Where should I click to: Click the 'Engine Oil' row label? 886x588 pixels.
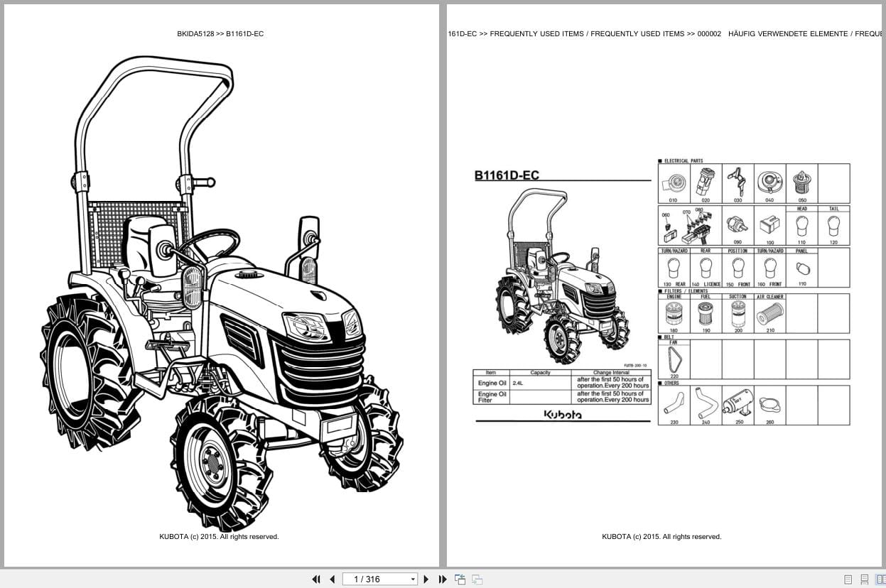tap(492, 383)
